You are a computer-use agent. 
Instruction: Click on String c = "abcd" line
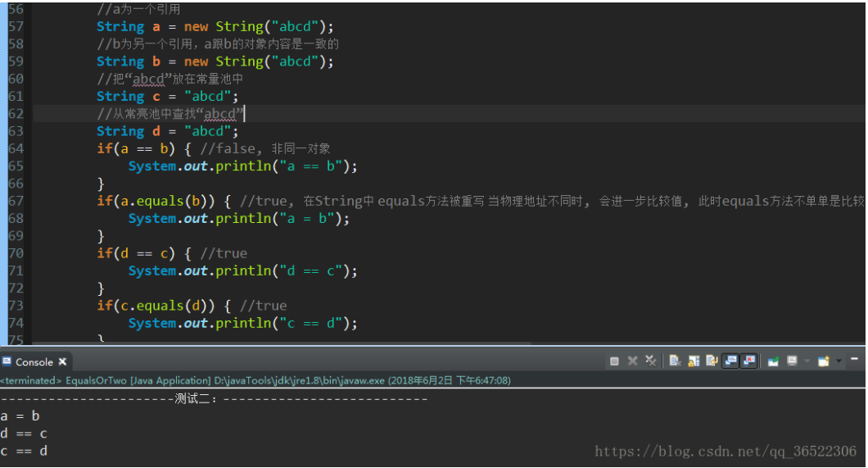pos(168,97)
